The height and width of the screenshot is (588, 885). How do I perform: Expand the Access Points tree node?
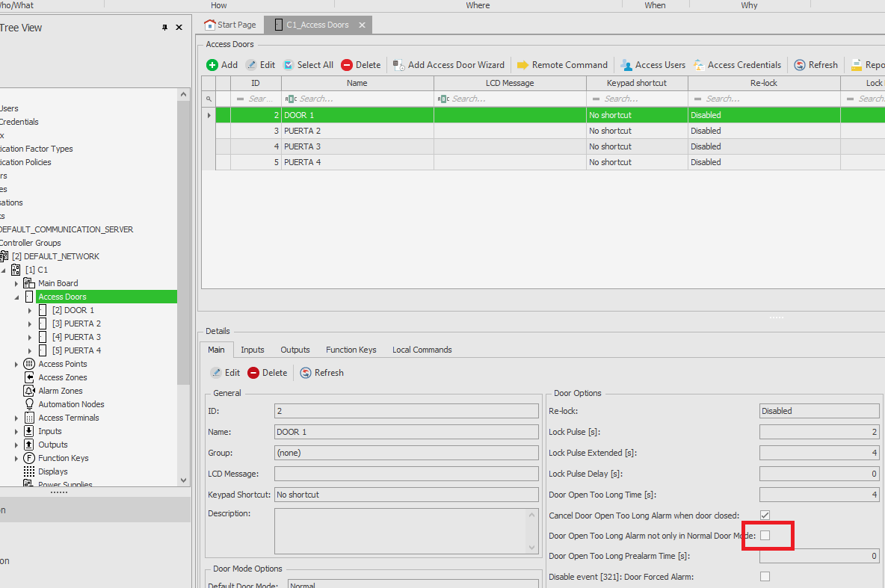pyautogui.click(x=16, y=365)
